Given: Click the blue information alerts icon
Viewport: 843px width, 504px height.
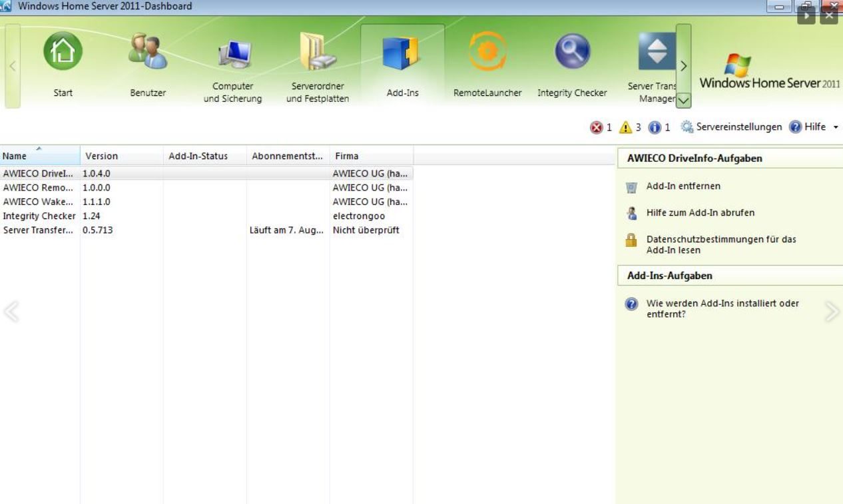Looking at the screenshot, I should 655,127.
